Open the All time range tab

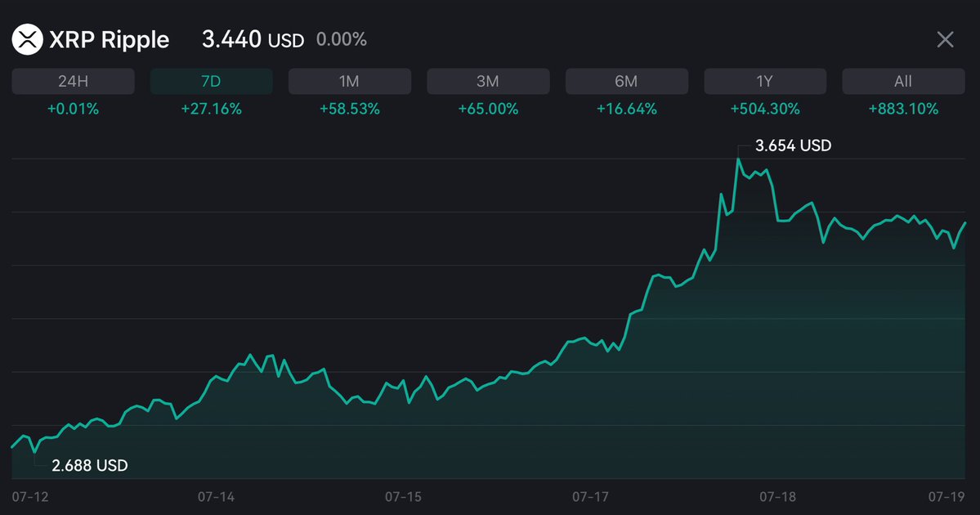tap(903, 81)
